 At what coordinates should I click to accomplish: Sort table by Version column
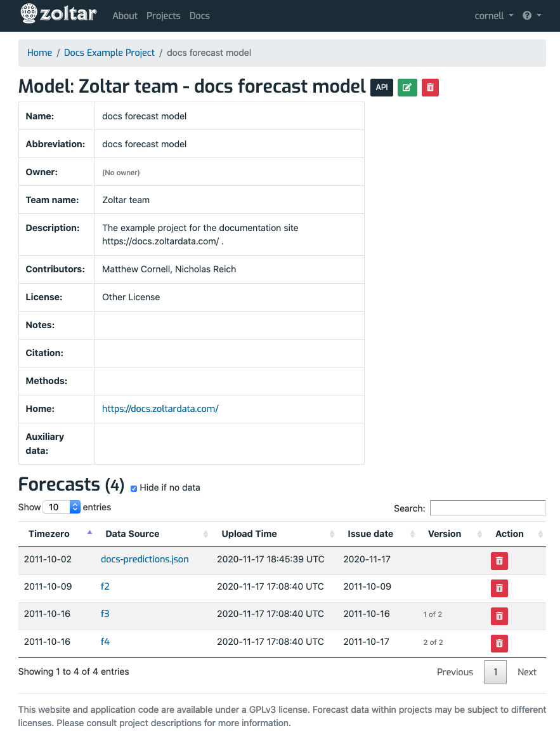click(x=452, y=534)
